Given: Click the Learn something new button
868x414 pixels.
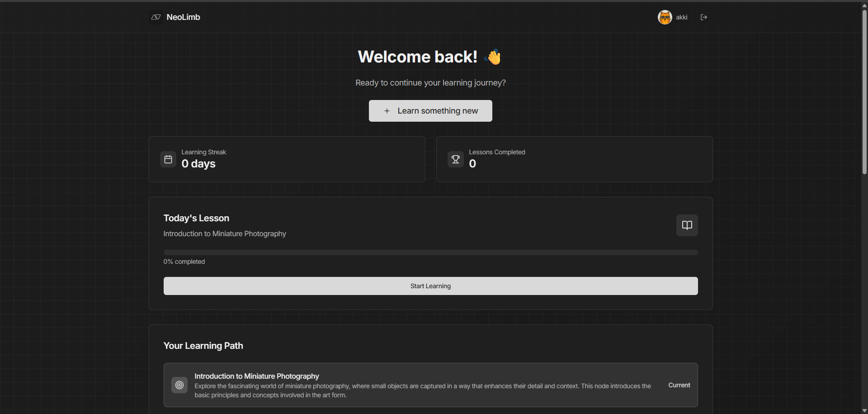Looking at the screenshot, I should [x=430, y=110].
